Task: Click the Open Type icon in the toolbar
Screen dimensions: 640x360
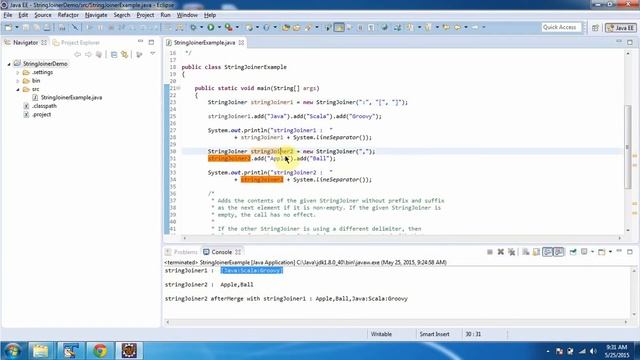Action: click(286, 27)
